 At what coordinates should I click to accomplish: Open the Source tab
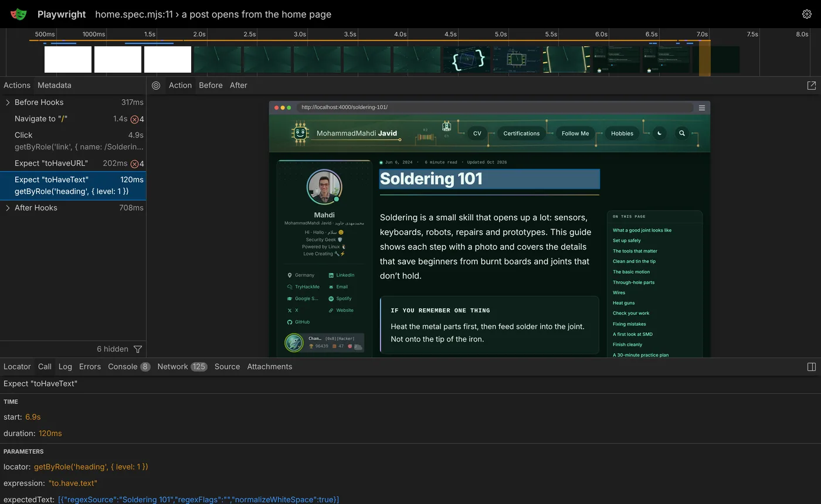227,367
